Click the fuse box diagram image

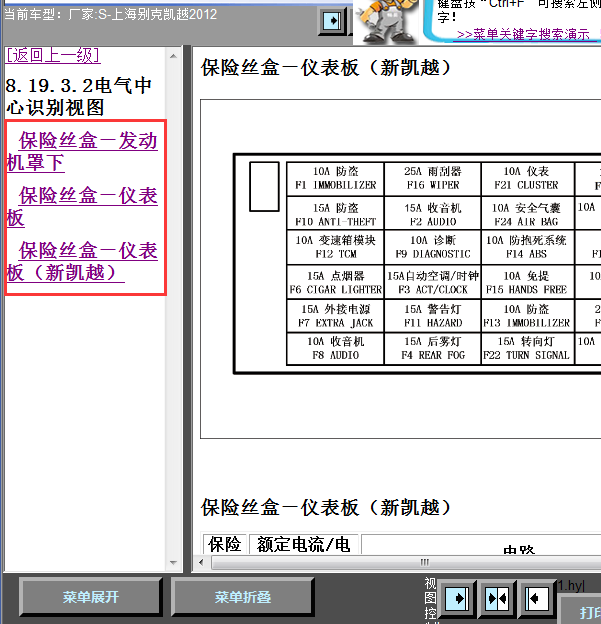[x=401, y=269]
